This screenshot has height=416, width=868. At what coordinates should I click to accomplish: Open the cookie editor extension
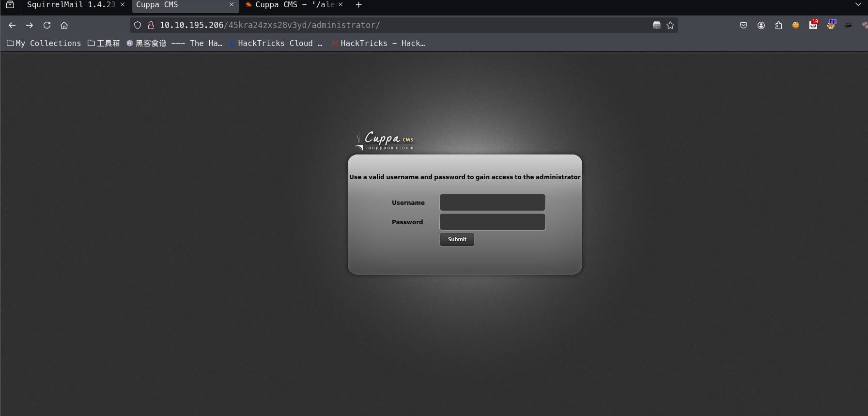(x=796, y=25)
